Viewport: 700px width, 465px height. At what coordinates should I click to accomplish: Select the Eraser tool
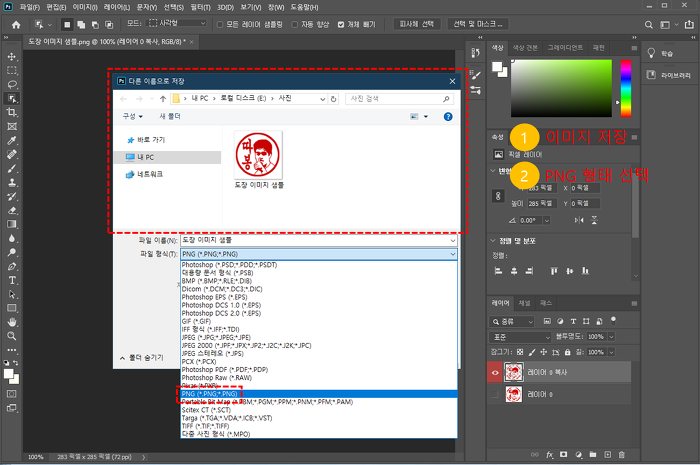[x=12, y=210]
